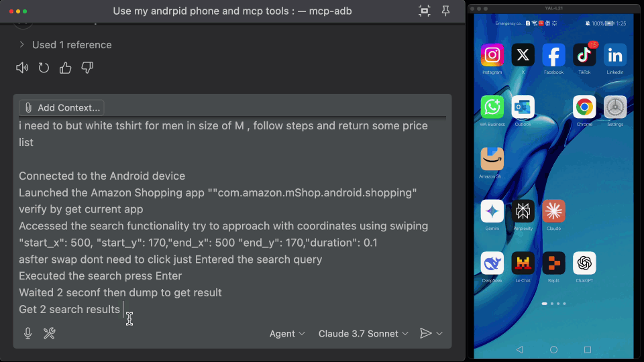The width and height of the screenshot is (644, 362).
Task: Open TikTok app on phone screen
Action: coord(584,55)
